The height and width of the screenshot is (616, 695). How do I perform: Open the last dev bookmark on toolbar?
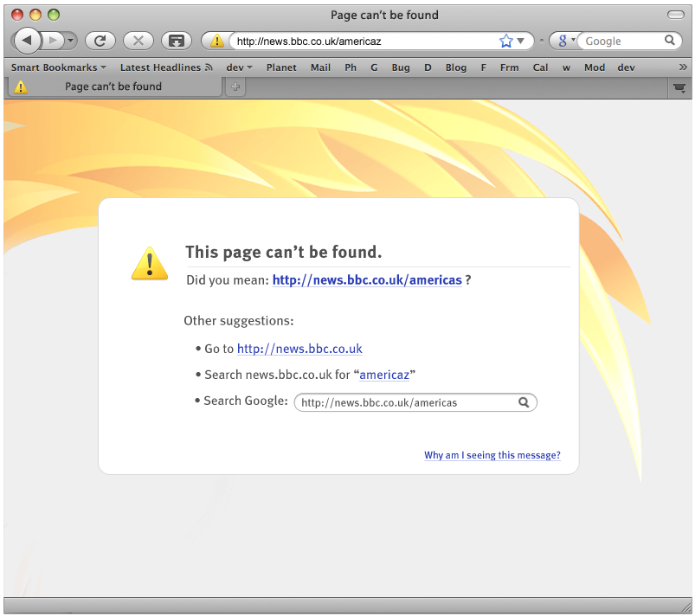(x=627, y=67)
